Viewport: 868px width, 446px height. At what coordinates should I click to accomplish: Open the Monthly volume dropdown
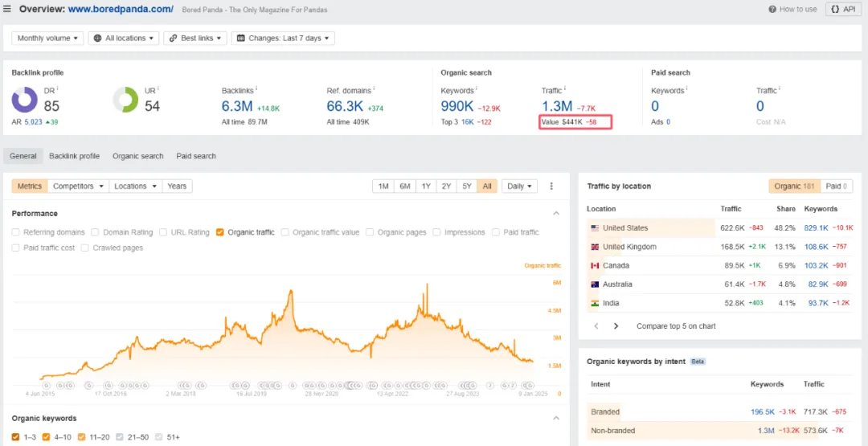[47, 39]
